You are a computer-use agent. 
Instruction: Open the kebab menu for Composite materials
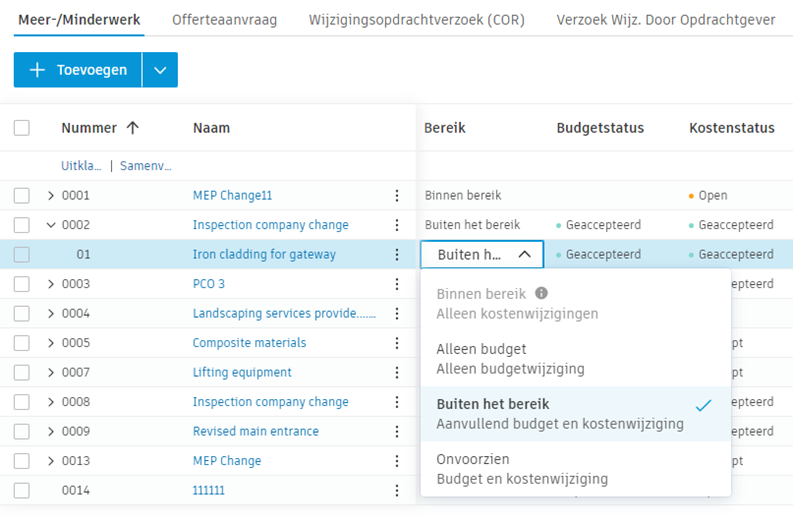[x=397, y=343]
